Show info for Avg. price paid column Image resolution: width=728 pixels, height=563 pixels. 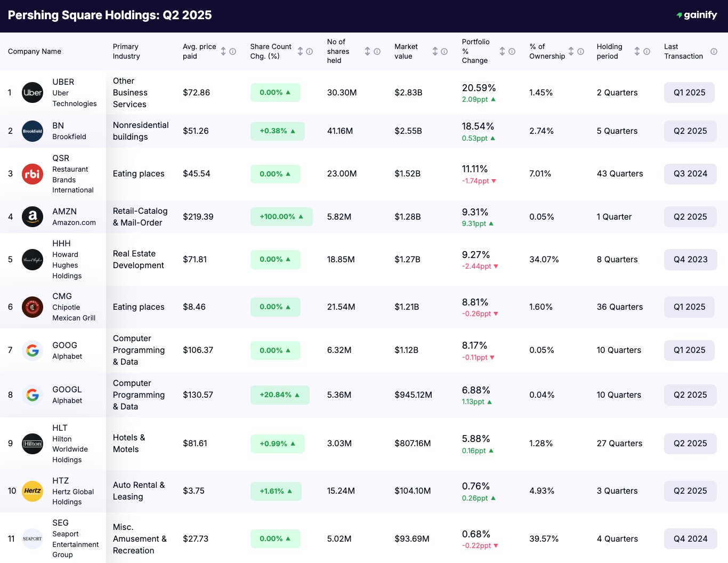click(232, 52)
